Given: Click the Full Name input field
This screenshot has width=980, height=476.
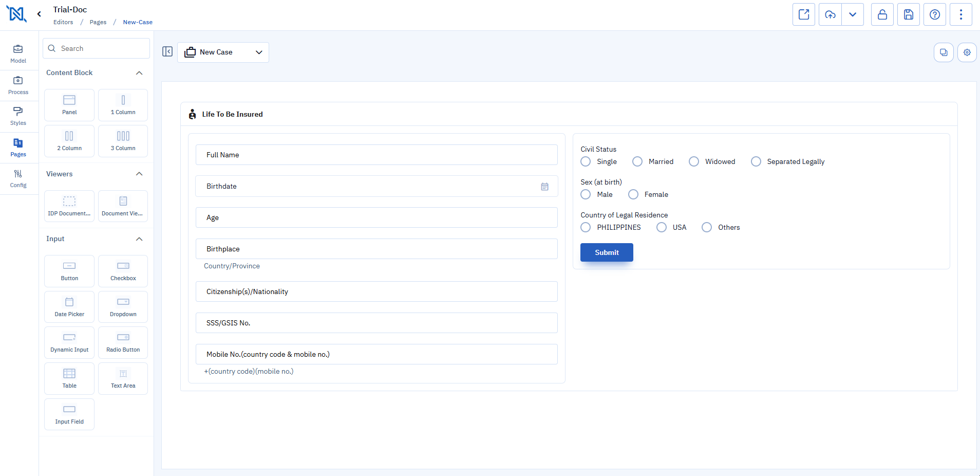Looking at the screenshot, I should pyautogui.click(x=376, y=155).
